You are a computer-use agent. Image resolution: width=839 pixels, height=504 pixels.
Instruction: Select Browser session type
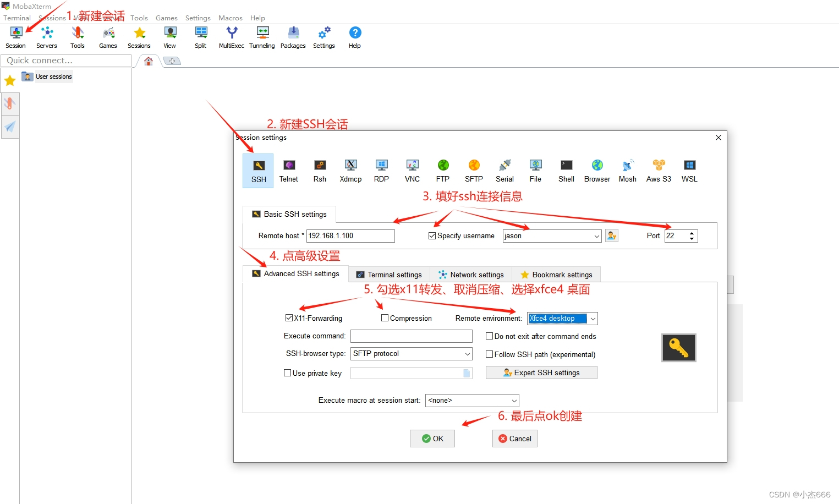tap(597, 171)
